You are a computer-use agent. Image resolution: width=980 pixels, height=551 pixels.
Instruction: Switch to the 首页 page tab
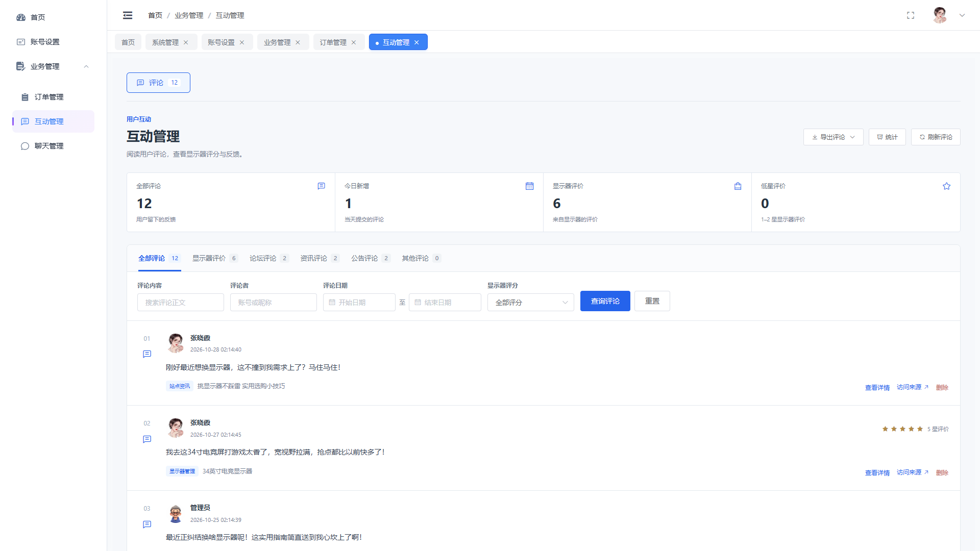click(x=128, y=42)
